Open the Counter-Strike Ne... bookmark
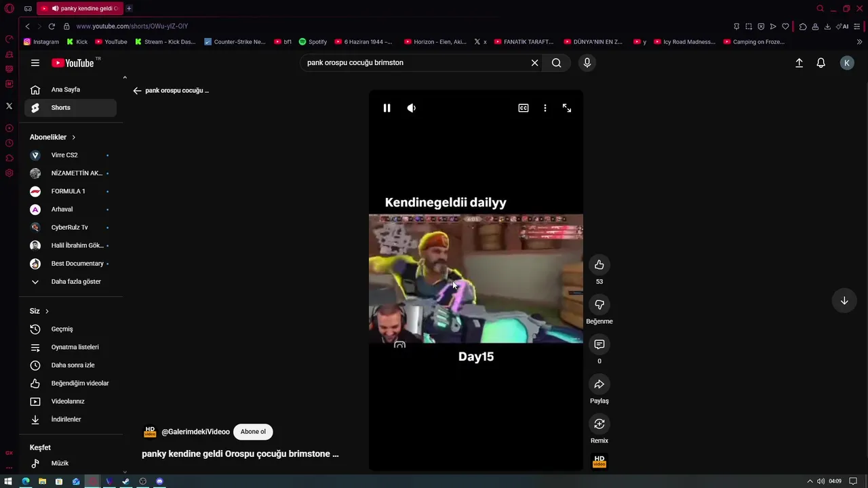The image size is (868, 488). (x=235, y=42)
